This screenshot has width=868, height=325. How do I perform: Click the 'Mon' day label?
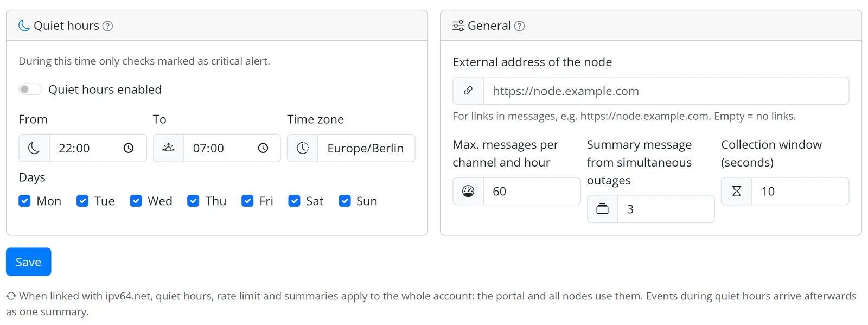(x=49, y=201)
